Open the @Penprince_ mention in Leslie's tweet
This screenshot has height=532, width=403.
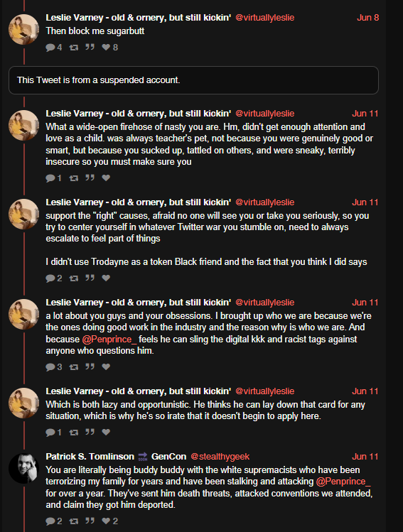(109, 339)
